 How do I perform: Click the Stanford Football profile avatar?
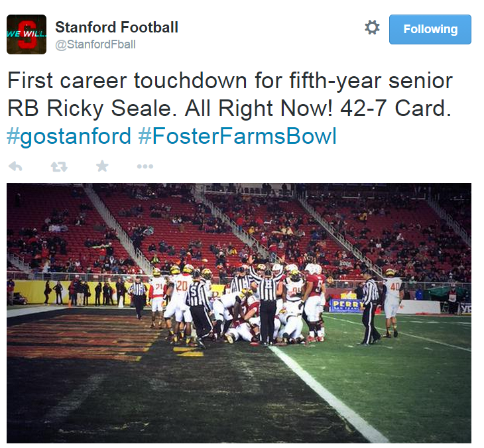tap(27, 34)
